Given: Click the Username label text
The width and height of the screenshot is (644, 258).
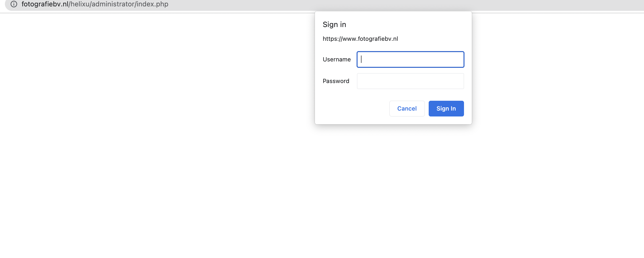Looking at the screenshot, I should pyautogui.click(x=336, y=59).
